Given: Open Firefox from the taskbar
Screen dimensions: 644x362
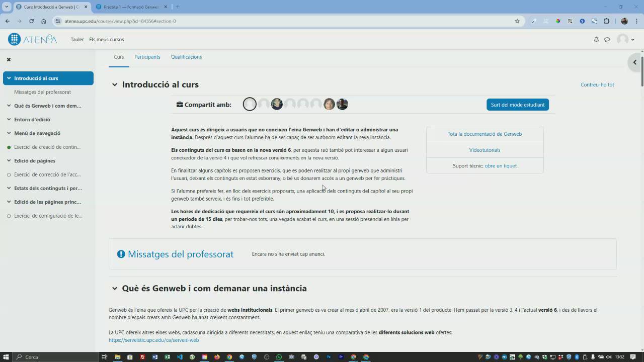Looking at the screenshot, I should (x=217, y=357).
